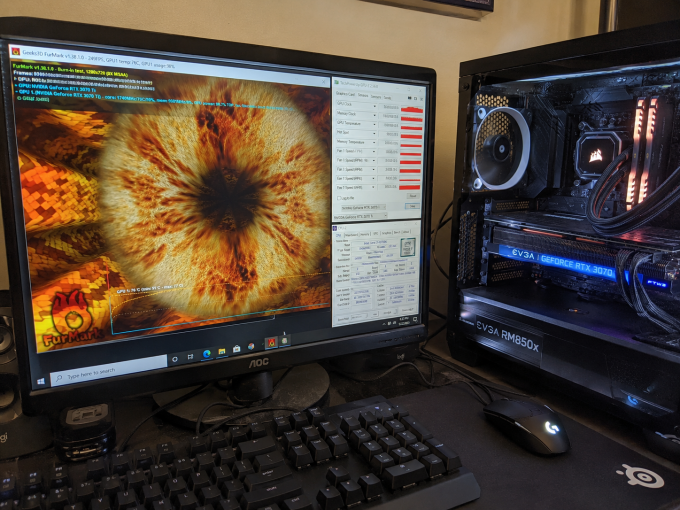Click the GPU-Z refresh icon
This screenshot has width=680, height=510.
(x=415, y=99)
